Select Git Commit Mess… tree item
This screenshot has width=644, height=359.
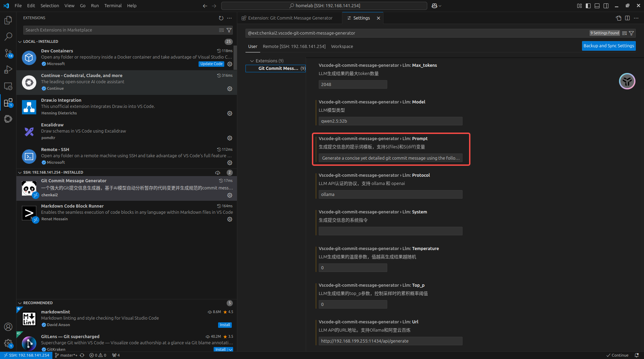276,69
